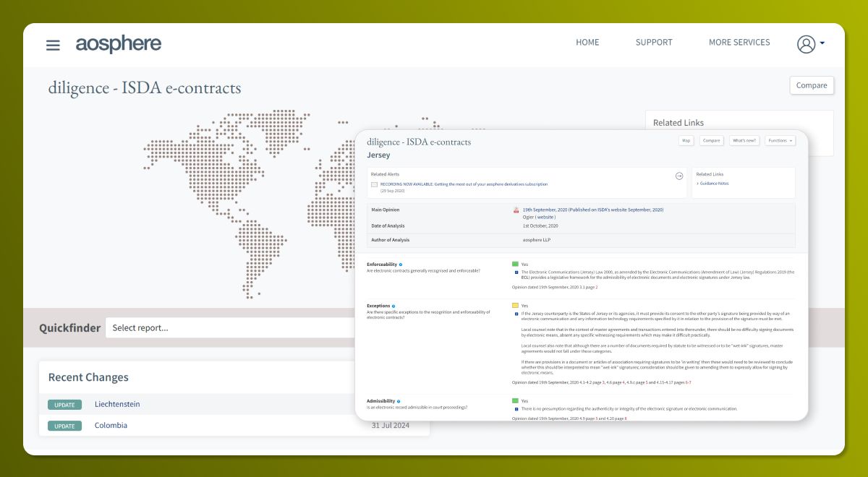Click the info icon next to Enforceability
This screenshot has height=477, width=868.
click(401, 265)
